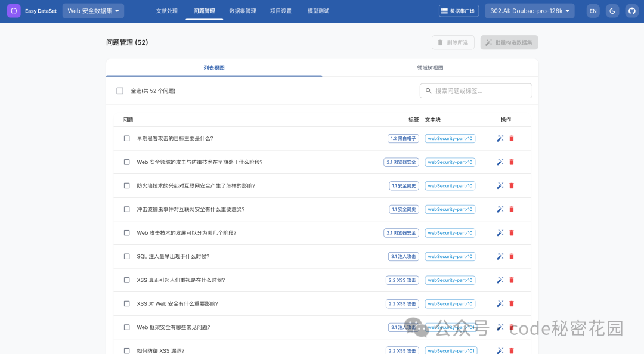Screen dimensions: 644x354
Task: Click the 批量构造数据集 button
Action: pos(509,42)
